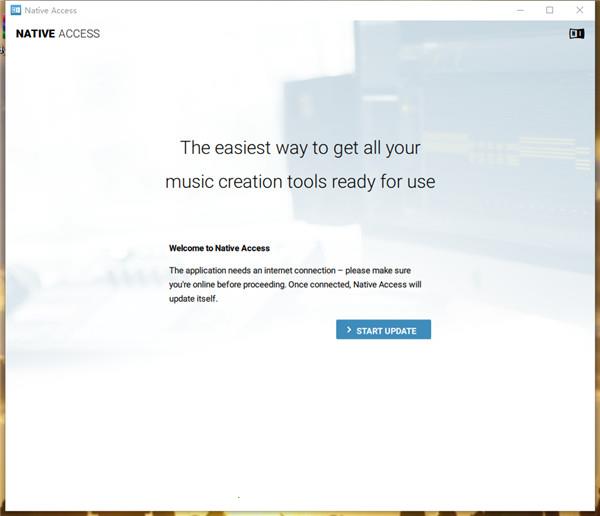Click the START UPDATE button
This screenshot has height=516, width=600.
click(383, 330)
